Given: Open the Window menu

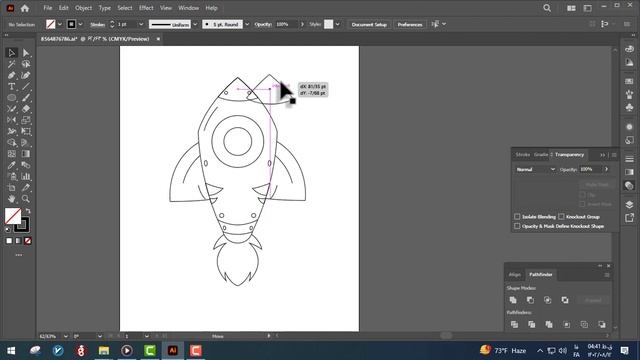Looking at the screenshot, I should [189, 8].
